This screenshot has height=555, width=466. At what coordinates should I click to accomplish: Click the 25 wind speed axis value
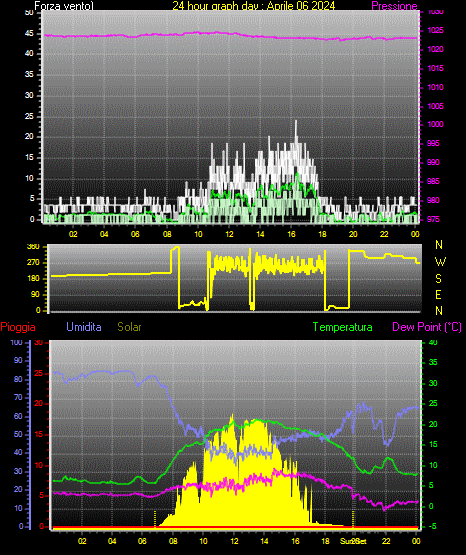click(x=29, y=116)
